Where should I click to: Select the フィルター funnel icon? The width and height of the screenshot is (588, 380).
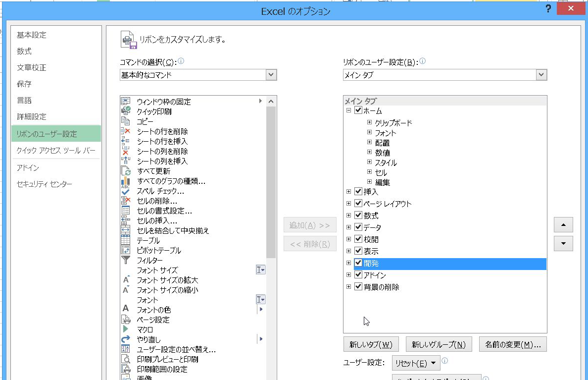(x=125, y=260)
